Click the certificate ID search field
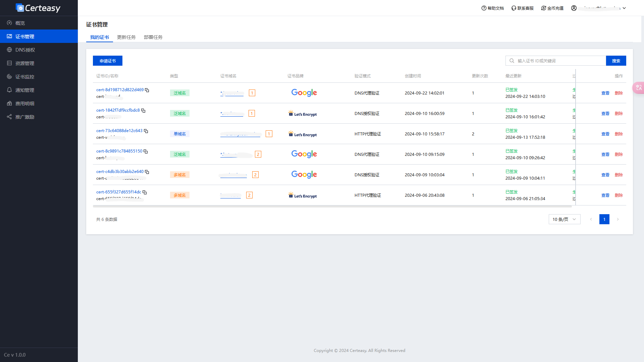This screenshot has height=362, width=644. tap(556, 61)
